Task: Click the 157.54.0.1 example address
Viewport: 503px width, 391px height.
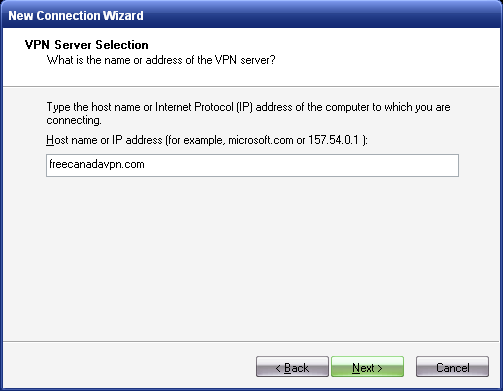Action: [x=333, y=140]
